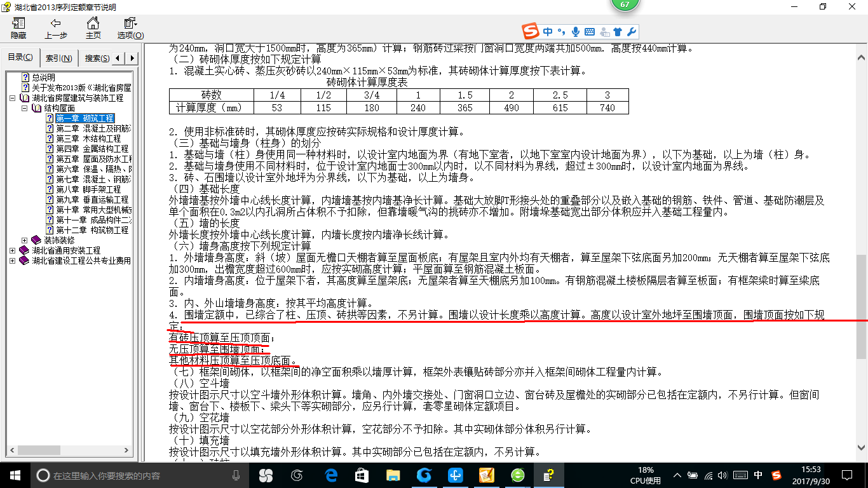Click the taskbar search microphone icon

(236, 475)
